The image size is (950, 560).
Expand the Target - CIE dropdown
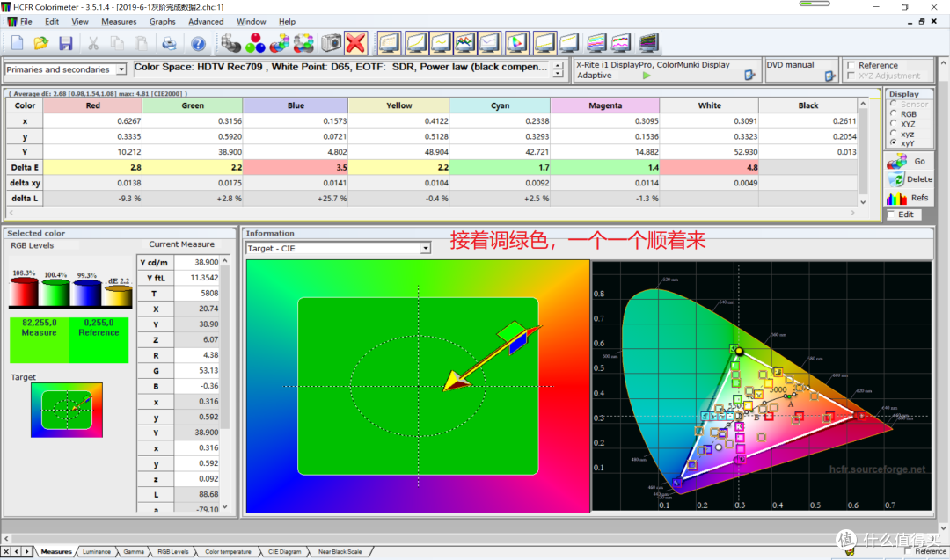(x=426, y=249)
